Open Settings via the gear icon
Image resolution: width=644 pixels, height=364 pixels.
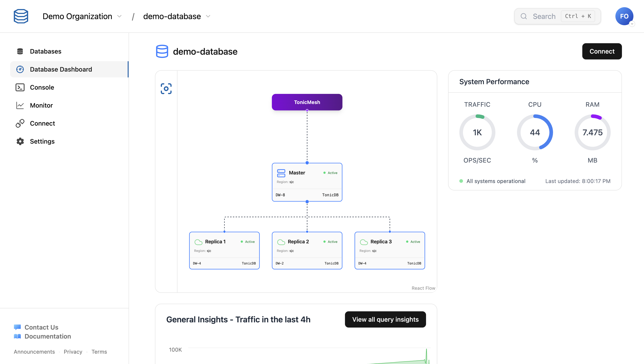click(20, 141)
